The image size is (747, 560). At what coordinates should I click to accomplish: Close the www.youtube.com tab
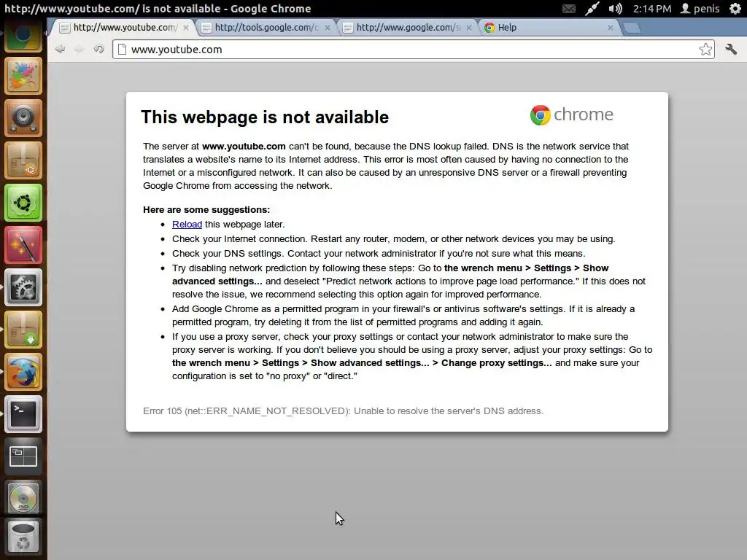coord(186,28)
